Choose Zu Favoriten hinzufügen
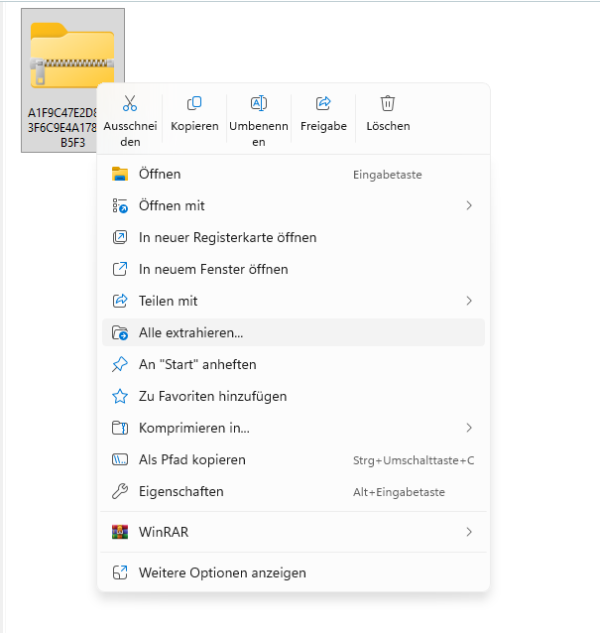The image size is (600, 633). tap(294, 396)
